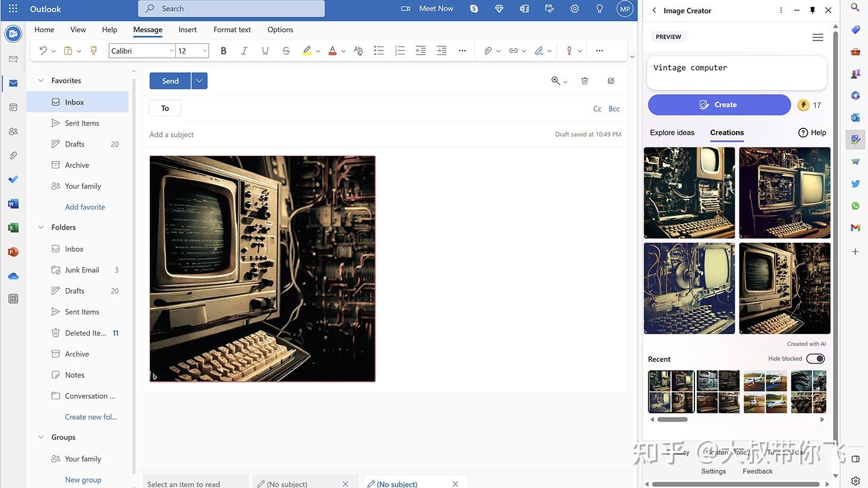Image resolution: width=868 pixels, height=488 pixels.
Task: Open the Calibri font dropdown
Action: [171, 51]
